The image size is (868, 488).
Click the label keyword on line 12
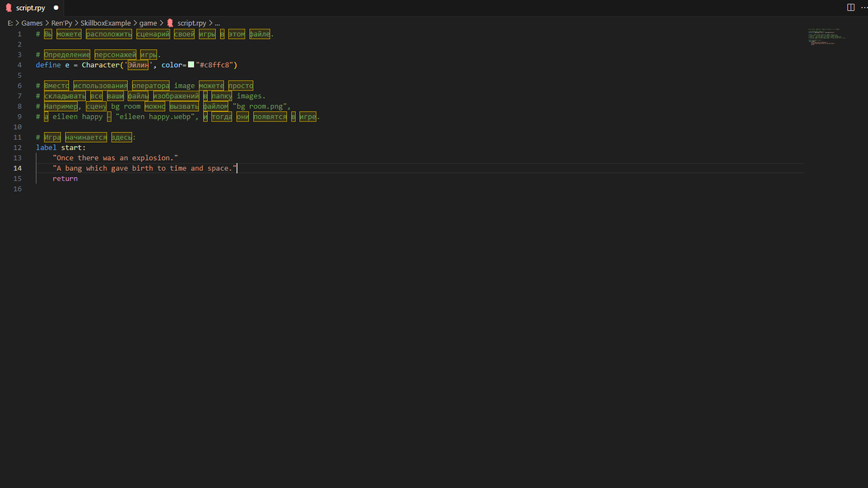(x=46, y=148)
